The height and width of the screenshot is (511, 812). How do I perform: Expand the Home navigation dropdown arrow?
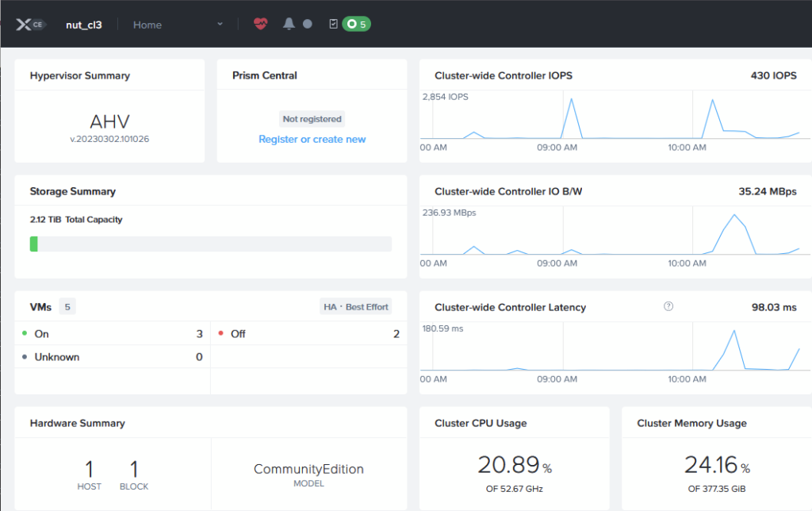220,25
